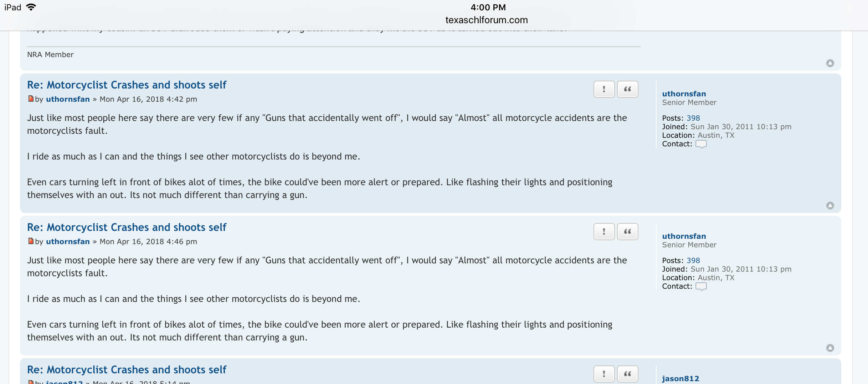Jump to top from the NRA Member post

point(830,63)
